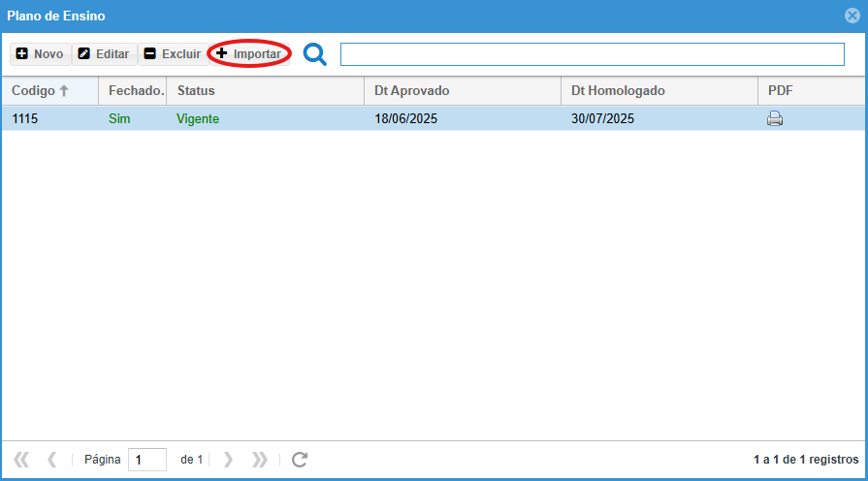
Task: Click Excluir to delete the record
Action: tap(172, 54)
